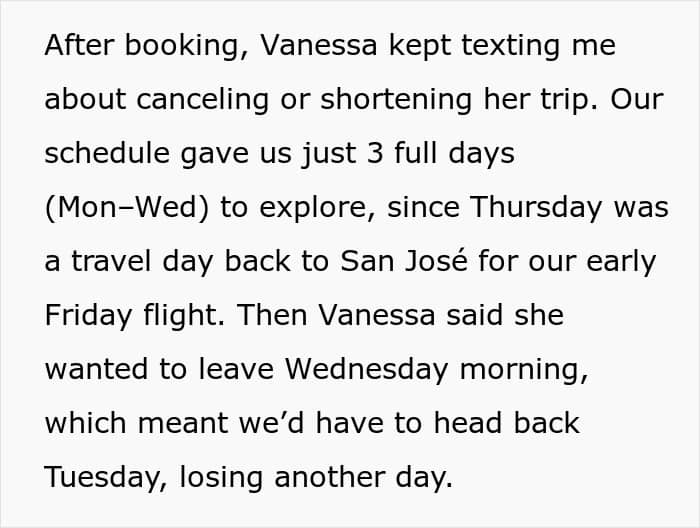Click the word "losing"

click(220, 478)
